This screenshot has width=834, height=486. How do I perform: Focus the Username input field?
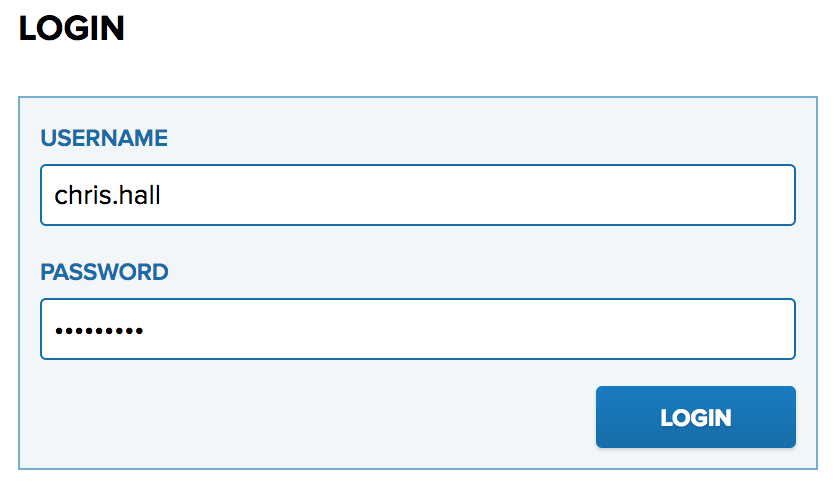[418, 195]
